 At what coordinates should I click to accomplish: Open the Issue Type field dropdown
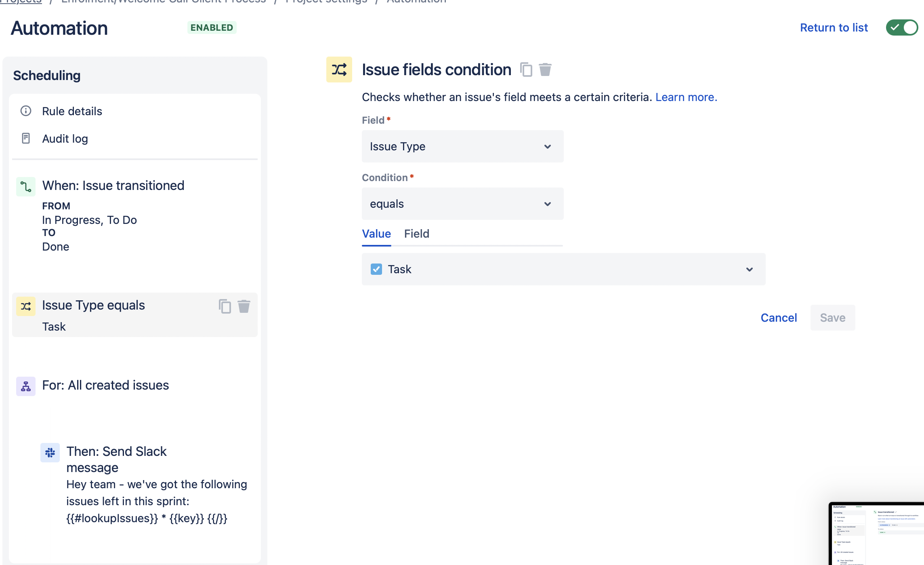click(x=462, y=146)
